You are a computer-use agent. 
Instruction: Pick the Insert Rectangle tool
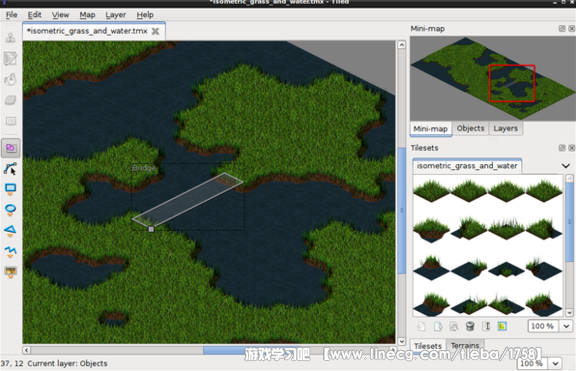pyautogui.click(x=10, y=189)
